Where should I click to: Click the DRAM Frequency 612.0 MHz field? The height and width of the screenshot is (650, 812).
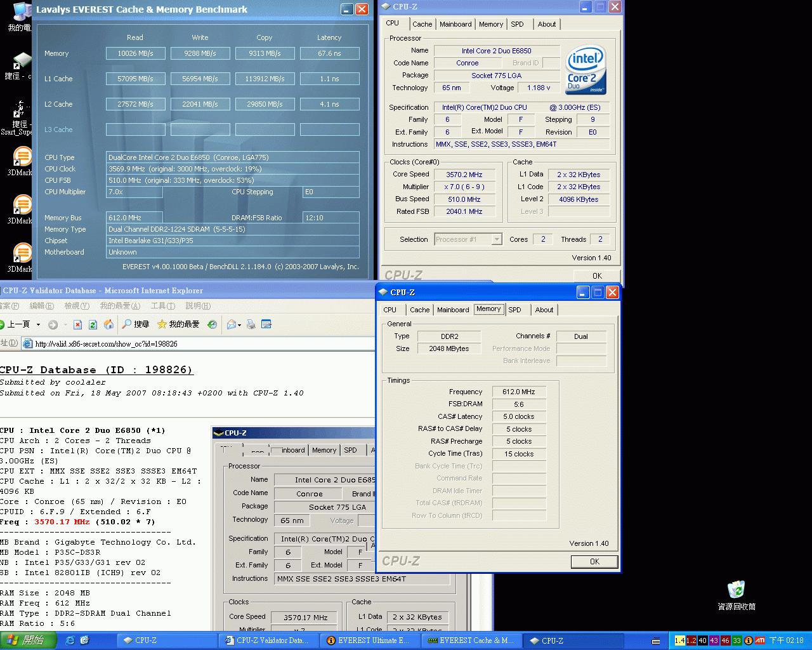tap(519, 392)
